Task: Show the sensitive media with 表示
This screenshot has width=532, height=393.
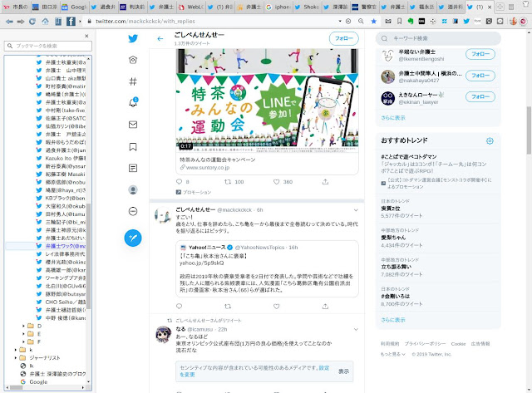Action: 343,371
